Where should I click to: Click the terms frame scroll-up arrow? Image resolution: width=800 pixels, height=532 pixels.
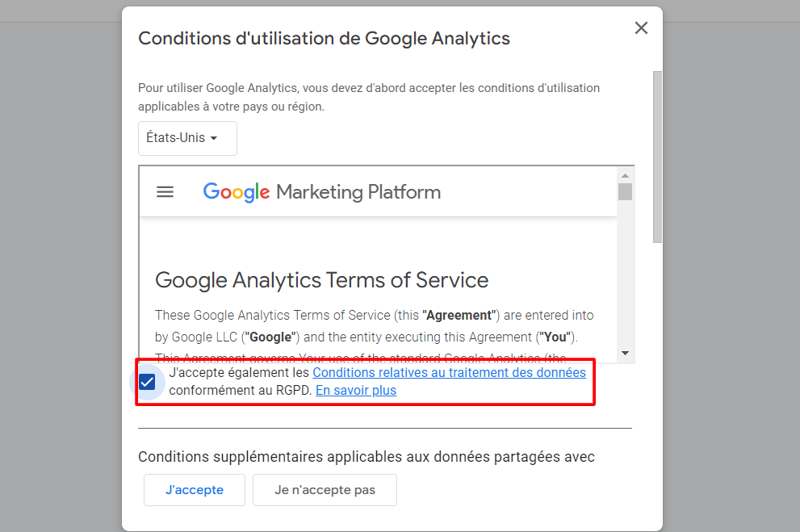coord(625,175)
